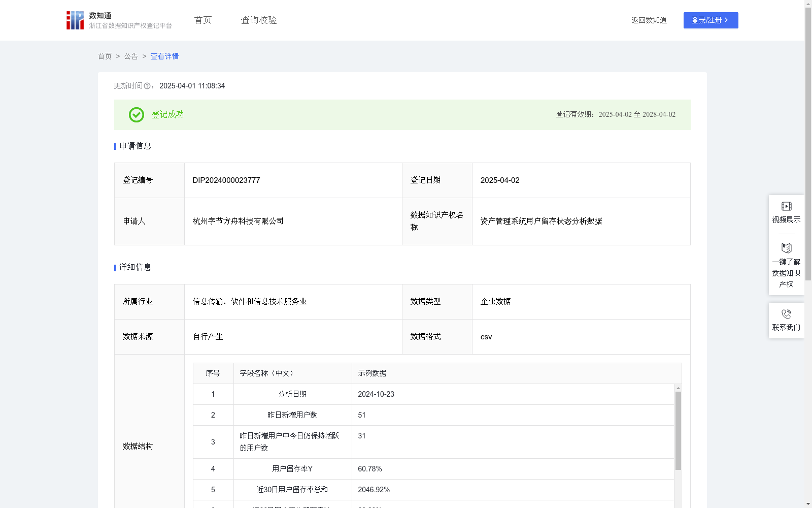Click the table scrollbar's up arrow
Viewport: 812px width, 508px height.
[678, 388]
